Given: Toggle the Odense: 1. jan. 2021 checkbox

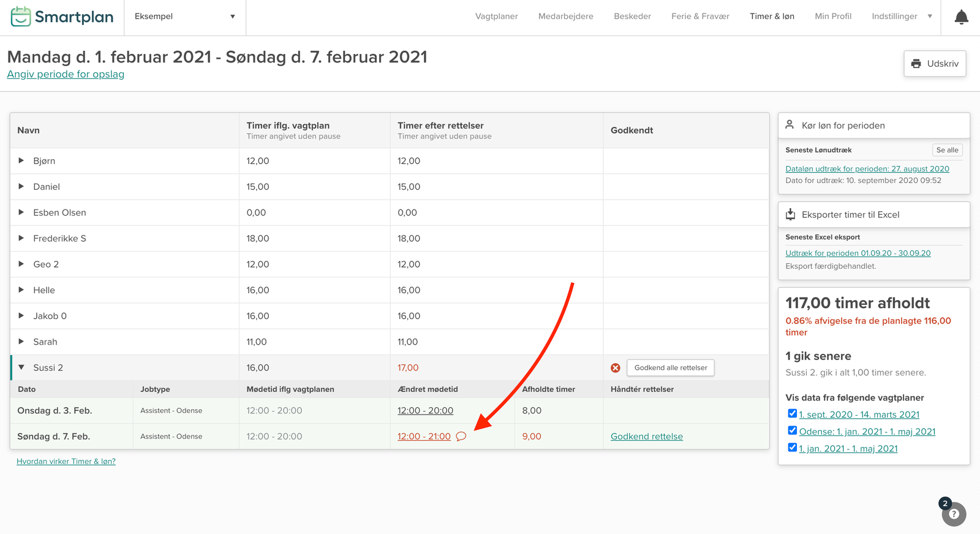Looking at the screenshot, I should click(792, 431).
